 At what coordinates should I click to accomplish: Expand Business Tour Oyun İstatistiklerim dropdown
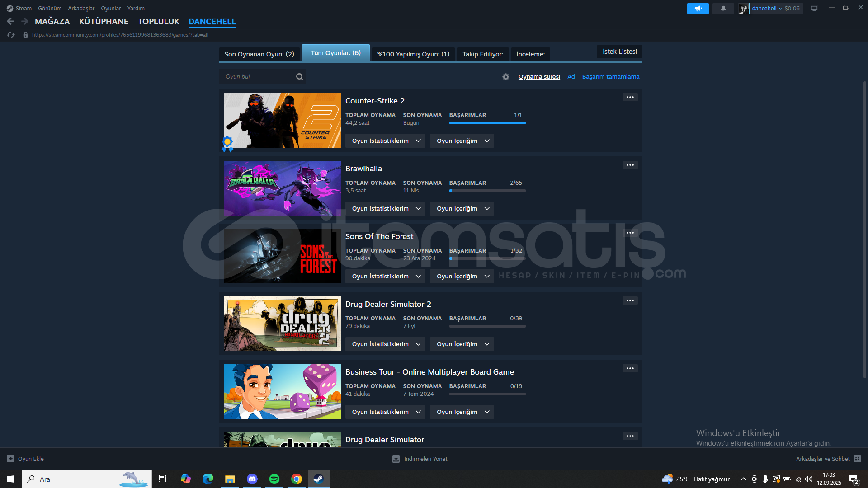(385, 412)
